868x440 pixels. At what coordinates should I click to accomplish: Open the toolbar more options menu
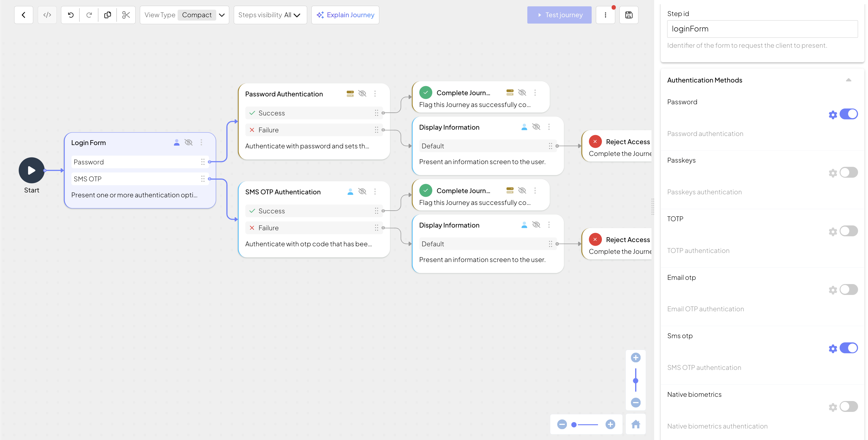[x=605, y=15]
